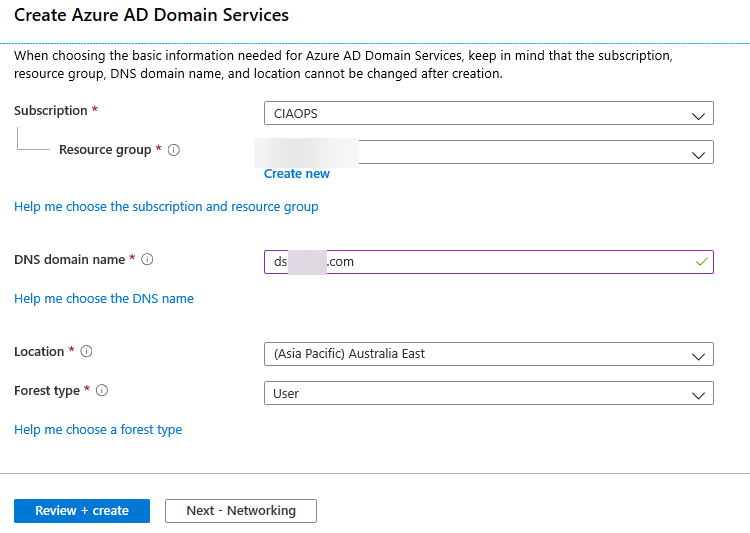Screen dimensions: 750x533
Task: Click the info icon next to Resource group
Action: click(174, 150)
